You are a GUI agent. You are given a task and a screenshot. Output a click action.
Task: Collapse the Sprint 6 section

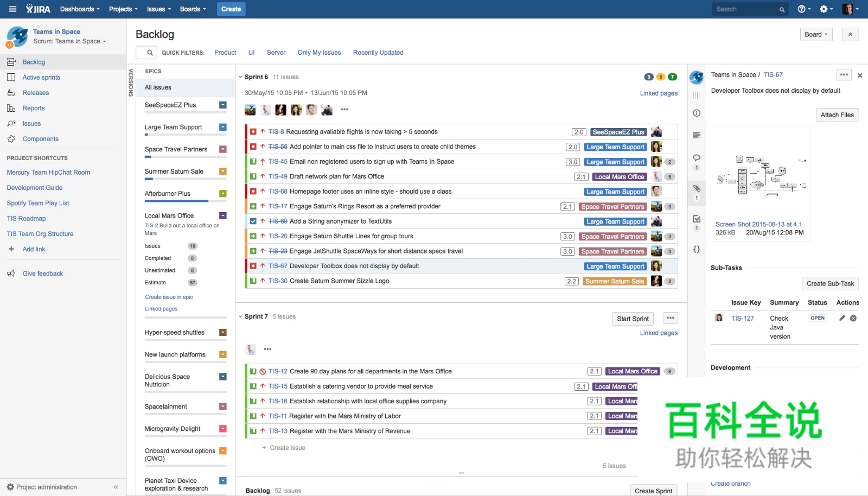[x=240, y=77]
